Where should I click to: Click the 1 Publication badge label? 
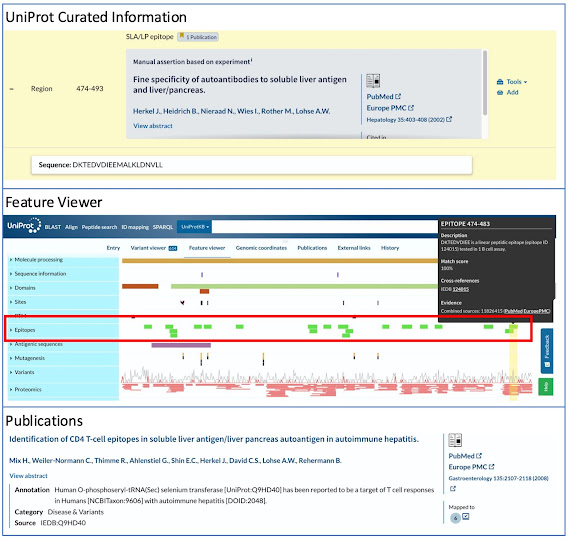tap(201, 37)
